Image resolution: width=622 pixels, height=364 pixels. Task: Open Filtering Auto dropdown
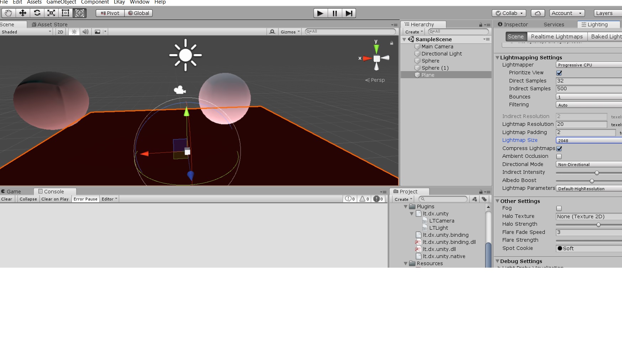click(x=589, y=105)
